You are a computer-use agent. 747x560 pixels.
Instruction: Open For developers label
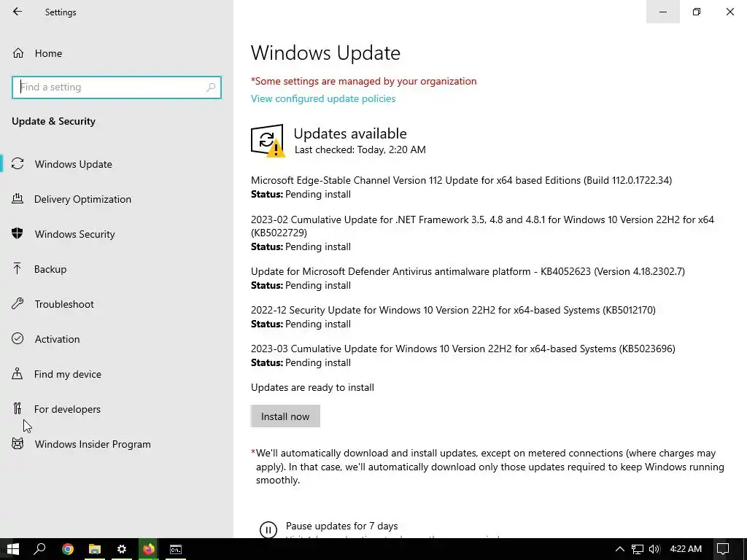(67, 409)
